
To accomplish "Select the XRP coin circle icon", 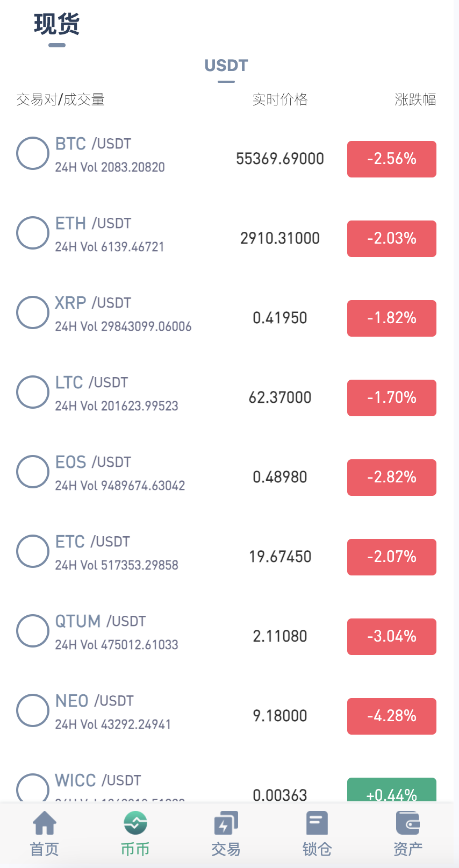I will 33,312.
